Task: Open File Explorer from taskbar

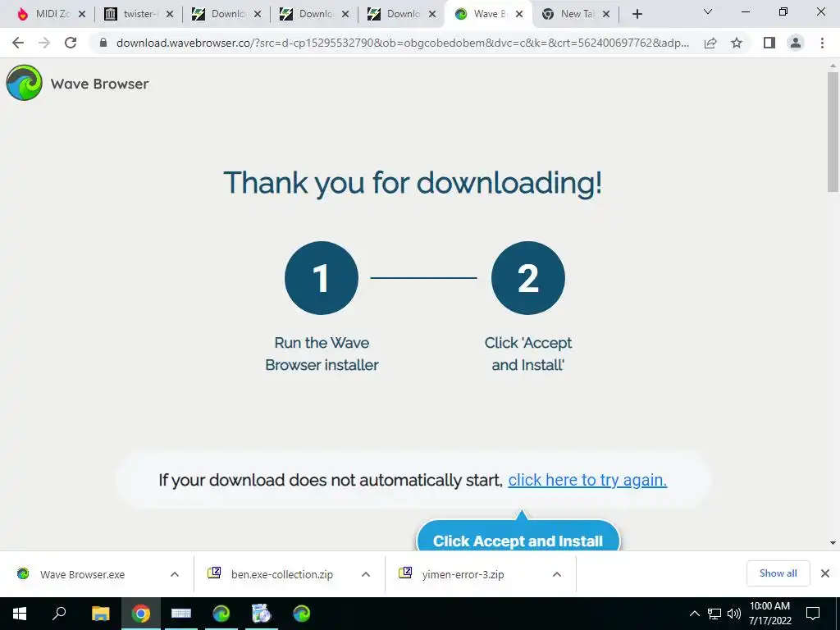Action: coord(100,614)
